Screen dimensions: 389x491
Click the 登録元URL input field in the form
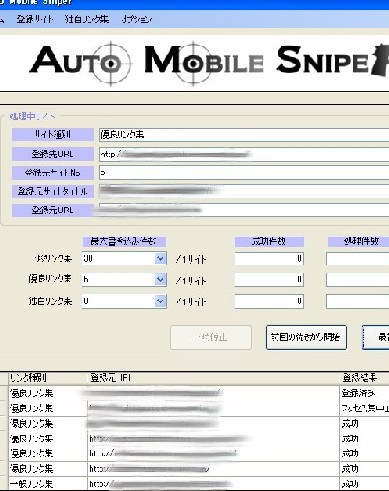244,210
